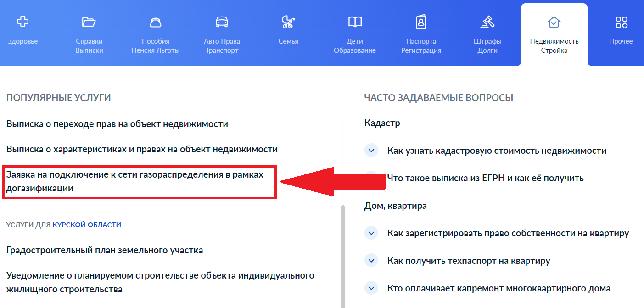Expand chevron for выписка из ЕГРН question
644x308 pixels.
pyautogui.click(x=371, y=178)
